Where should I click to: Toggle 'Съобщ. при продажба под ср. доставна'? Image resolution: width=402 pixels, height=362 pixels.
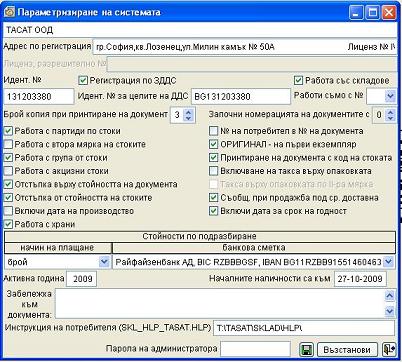point(213,198)
